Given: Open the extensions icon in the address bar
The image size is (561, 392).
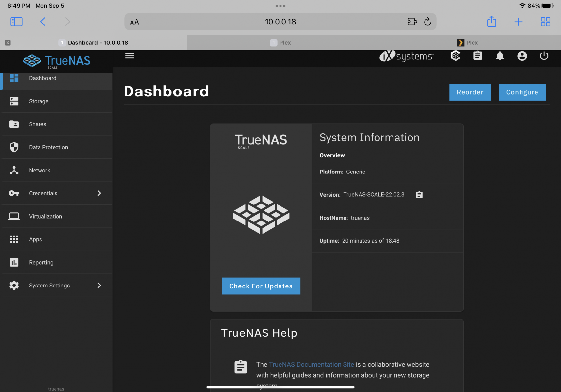Looking at the screenshot, I should coord(412,22).
